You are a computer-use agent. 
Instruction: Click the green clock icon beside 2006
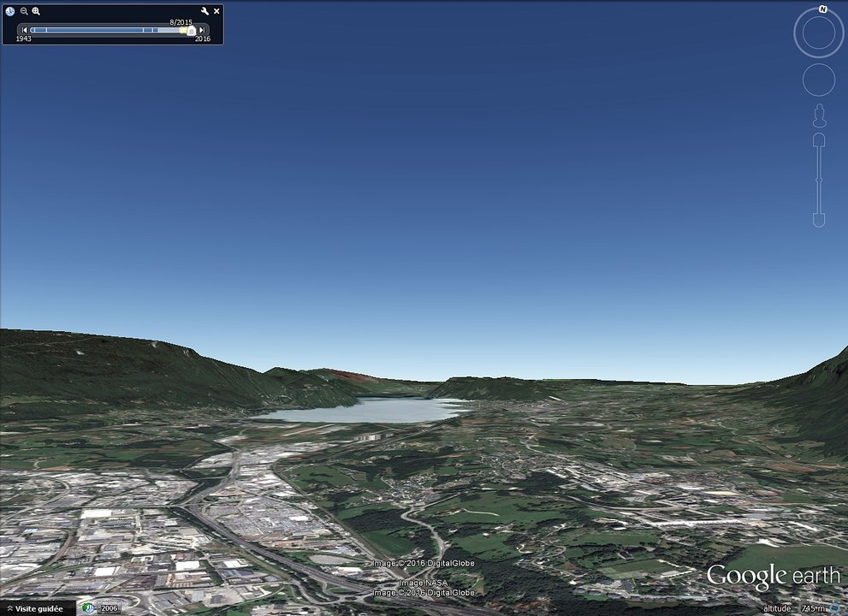88,608
